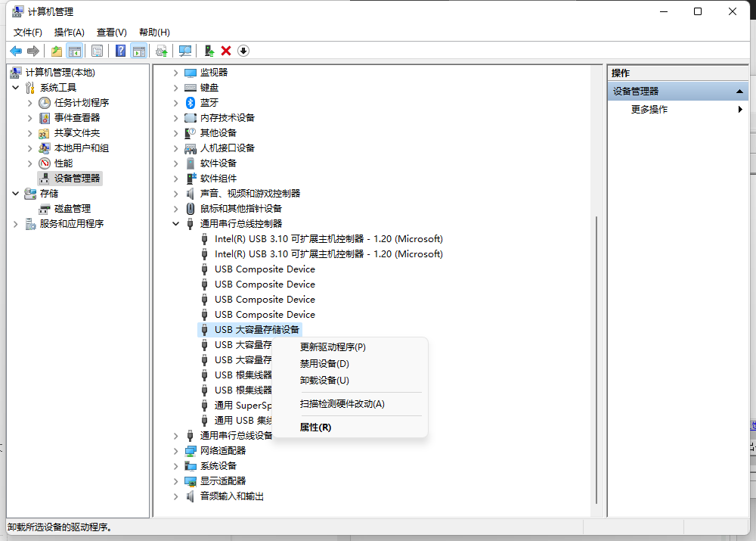
Task: Expand the 更多操作 submenu arrow
Action: coord(740,110)
